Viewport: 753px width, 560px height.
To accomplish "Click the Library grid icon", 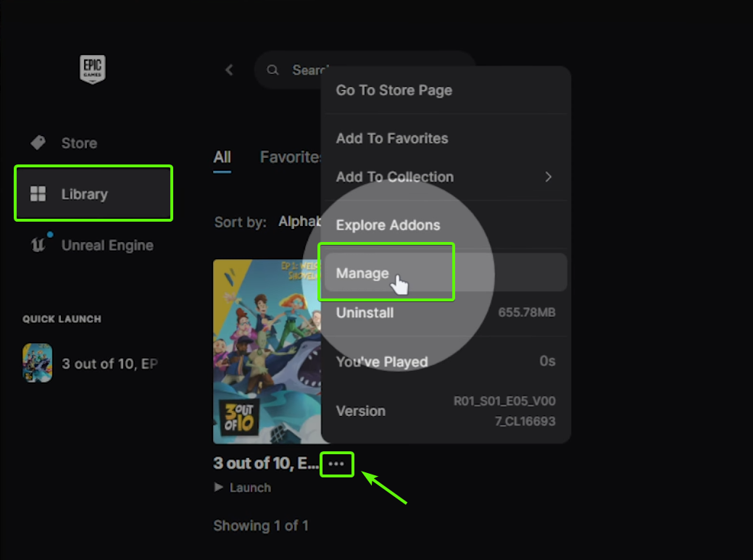I will pos(38,194).
